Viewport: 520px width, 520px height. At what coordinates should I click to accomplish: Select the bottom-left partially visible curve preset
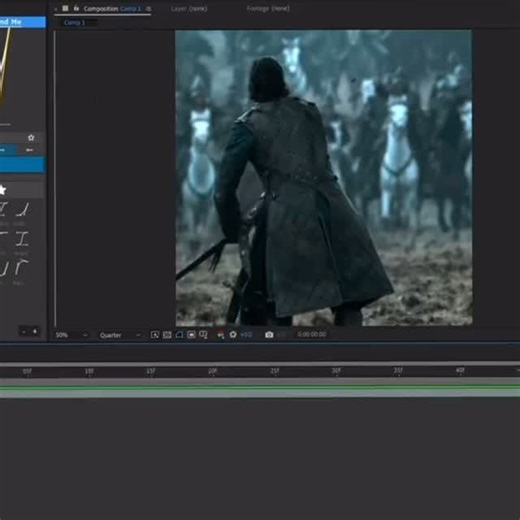[3, 268]
